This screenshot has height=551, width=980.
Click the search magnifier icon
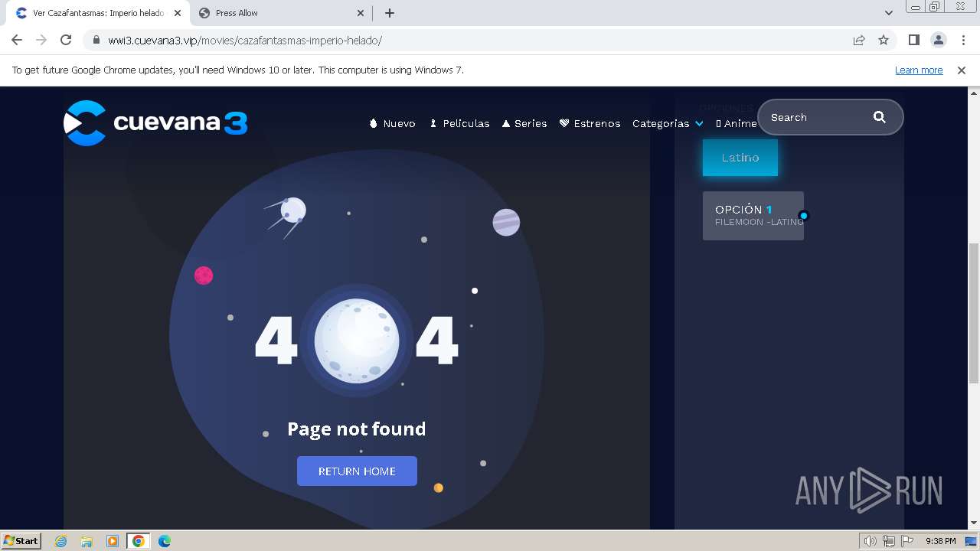[x=880, y=117]
